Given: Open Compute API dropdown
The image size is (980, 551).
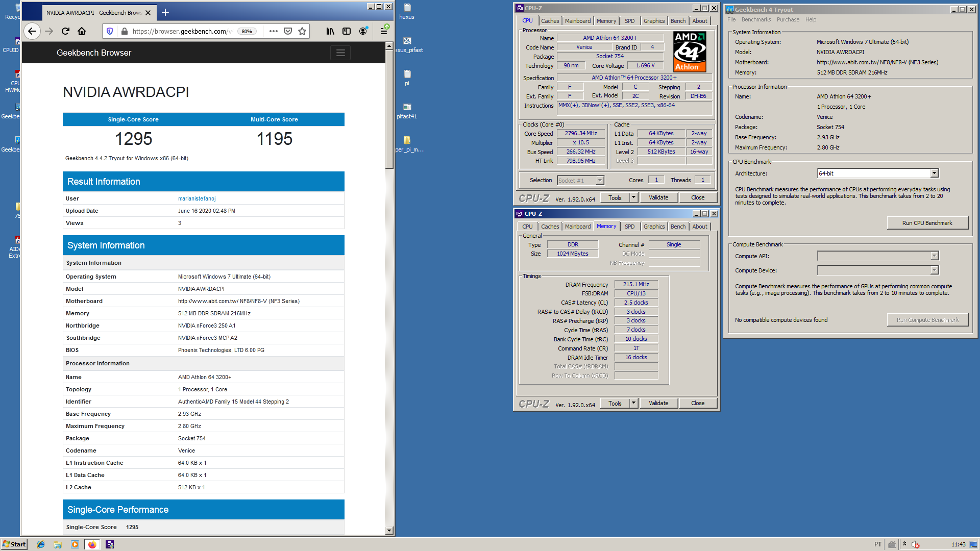Looking at the screenshot, I should pos(934,256).
